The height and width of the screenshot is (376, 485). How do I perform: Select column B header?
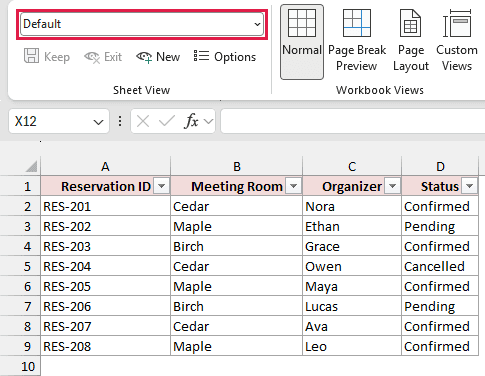(236, 166)
